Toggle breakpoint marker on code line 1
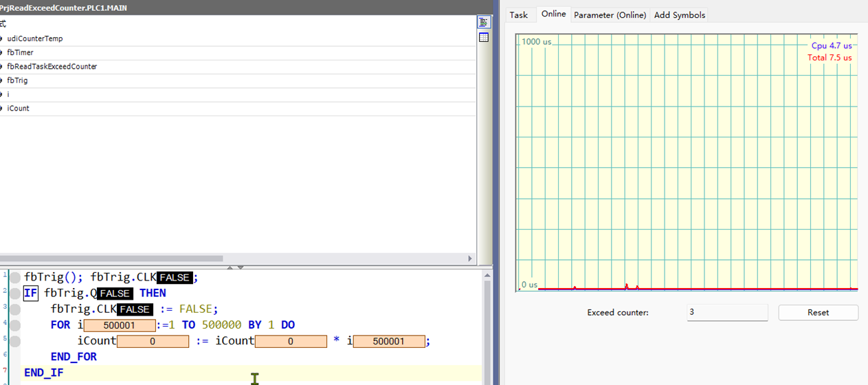This screenshot has width=868, height=385. coord(15,278)
